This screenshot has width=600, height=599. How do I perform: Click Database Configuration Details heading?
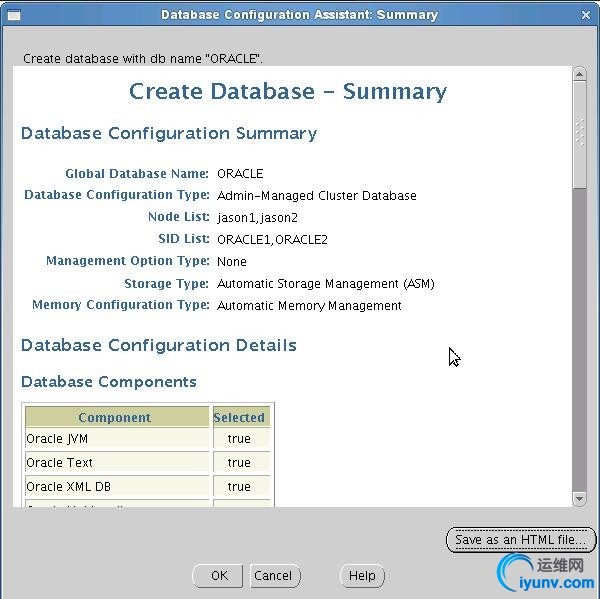pos(159,345)
